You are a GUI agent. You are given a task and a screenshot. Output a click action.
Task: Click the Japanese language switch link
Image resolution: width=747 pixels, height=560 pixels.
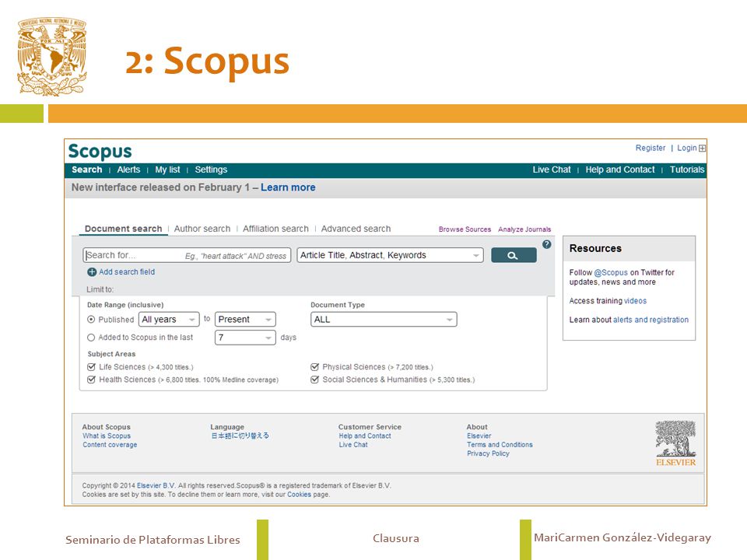[x=240, y=436]
